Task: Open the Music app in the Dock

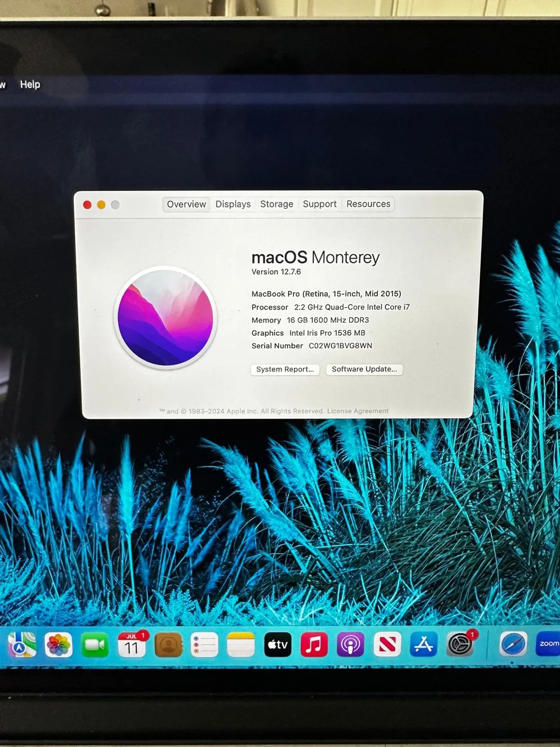Action: (314, 644)
